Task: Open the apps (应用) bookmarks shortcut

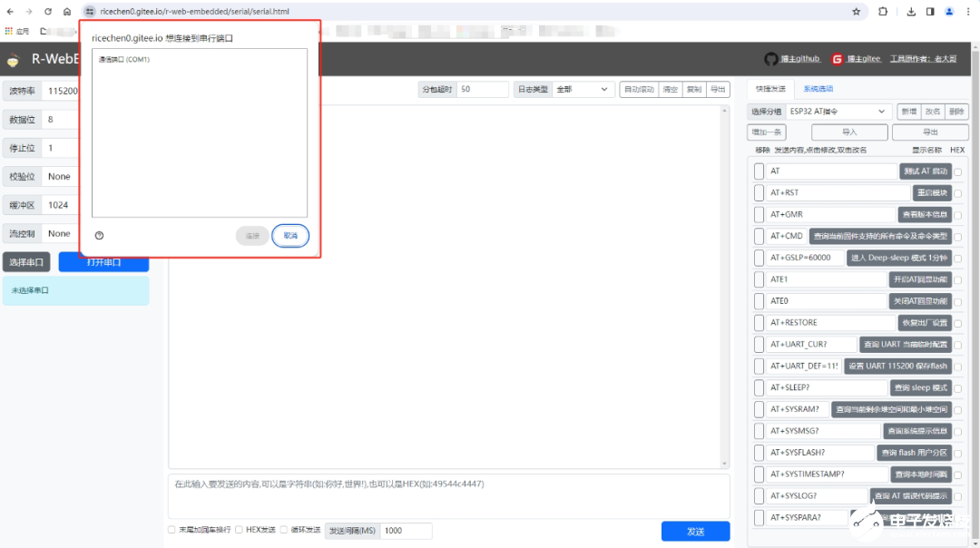Action: tap(18, 31)
